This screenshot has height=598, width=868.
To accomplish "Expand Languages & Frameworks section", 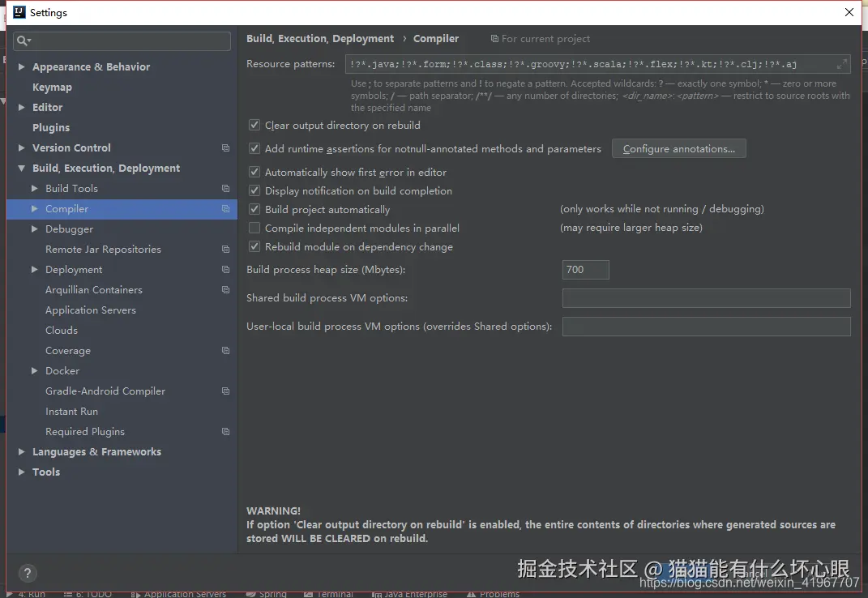I will point(21,452).
